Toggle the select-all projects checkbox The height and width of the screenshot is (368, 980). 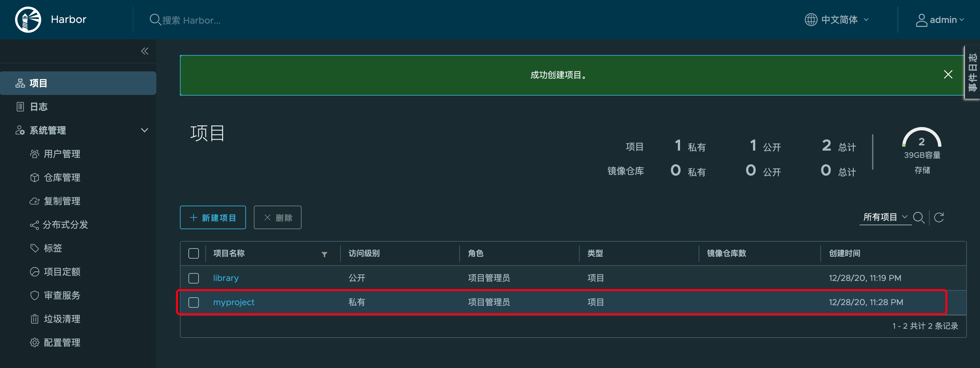click(194, 253)
